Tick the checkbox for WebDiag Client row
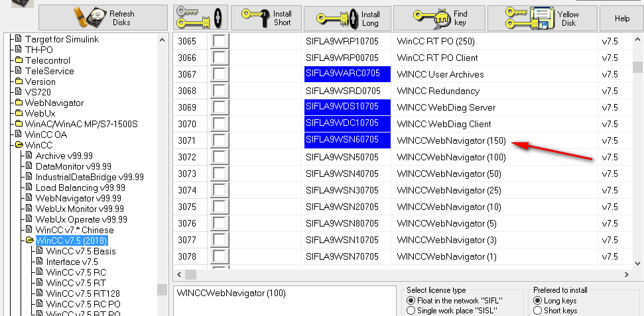Viewport: 644px width, 316px height. tap(220, 124)
